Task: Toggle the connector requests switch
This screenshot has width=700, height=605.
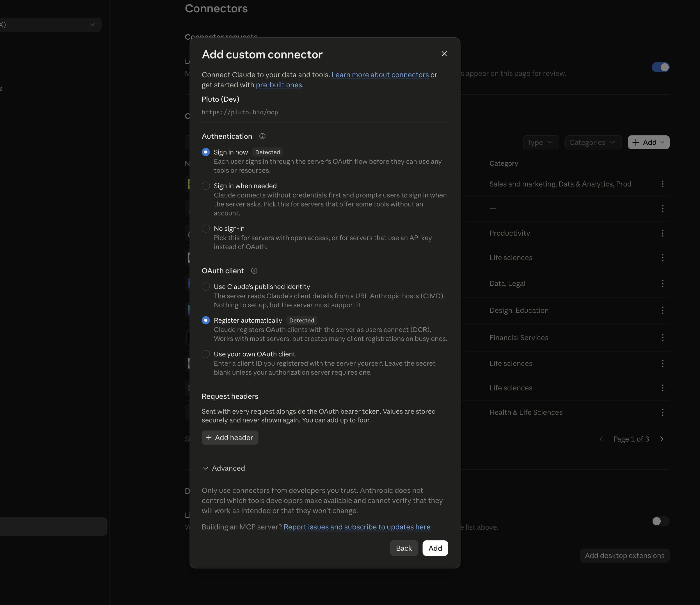Action: tap(660, 67)
